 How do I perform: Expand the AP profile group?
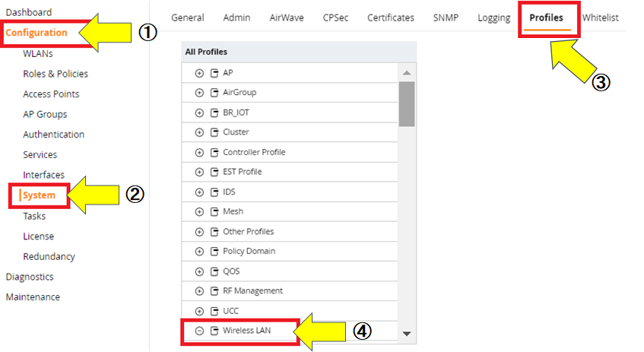pos(199,73)
